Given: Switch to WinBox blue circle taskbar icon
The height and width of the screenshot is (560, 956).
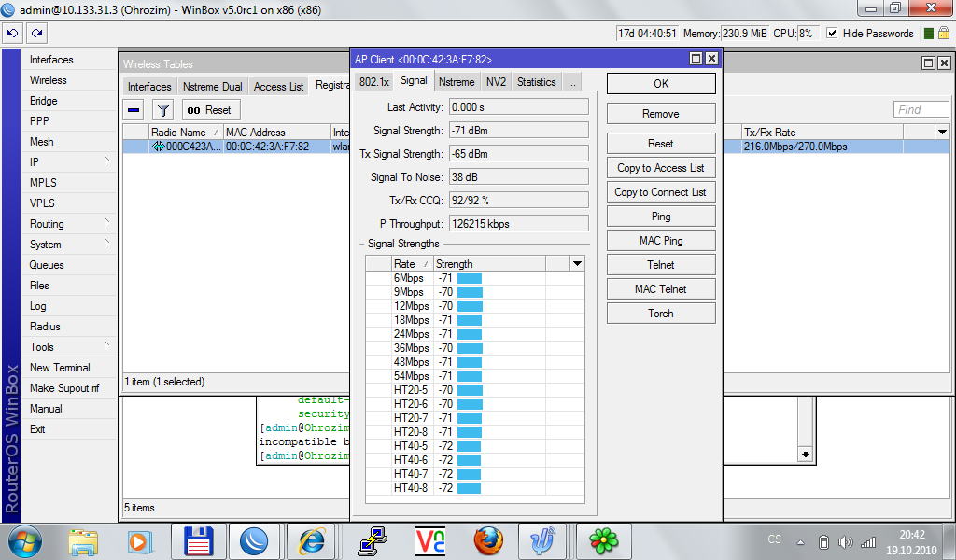Looking at the screenshot, I should [254, 541].
